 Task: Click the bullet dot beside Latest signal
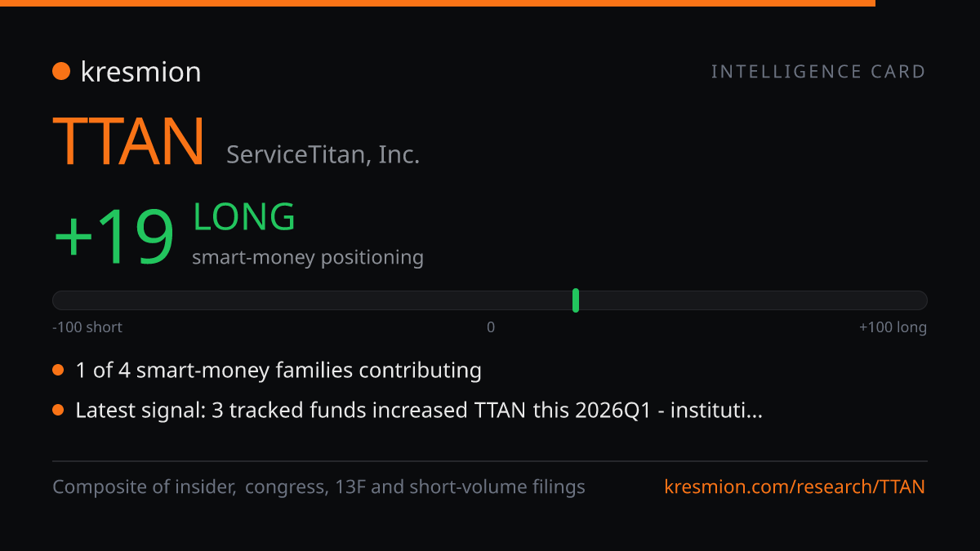click(x=58, y=410)
